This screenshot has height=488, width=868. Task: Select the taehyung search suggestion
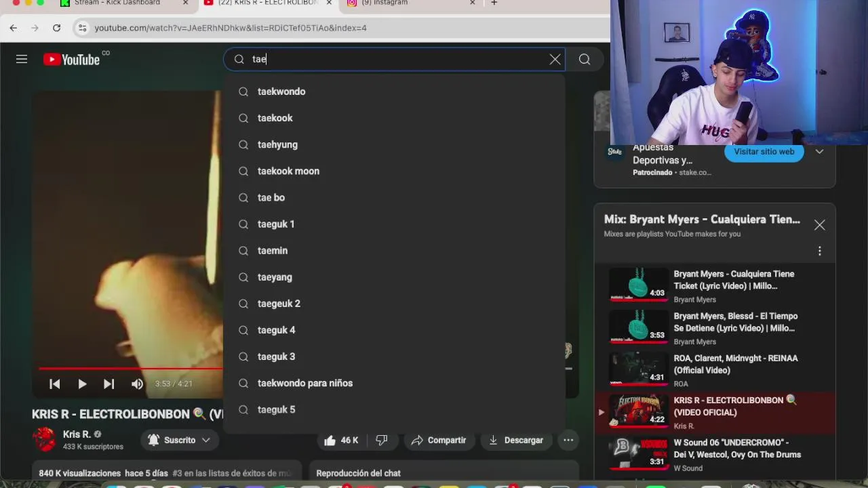pyautogui.click(x=394, y=144)
